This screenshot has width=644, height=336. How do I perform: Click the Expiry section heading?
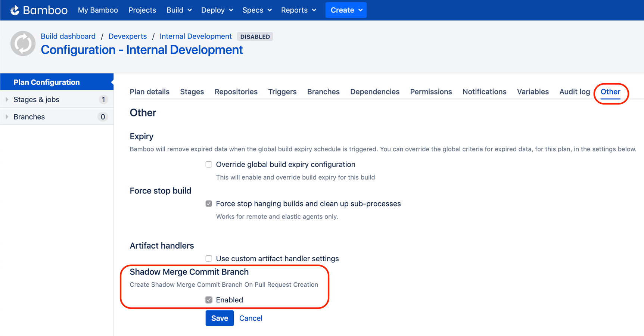pos(141,136)
